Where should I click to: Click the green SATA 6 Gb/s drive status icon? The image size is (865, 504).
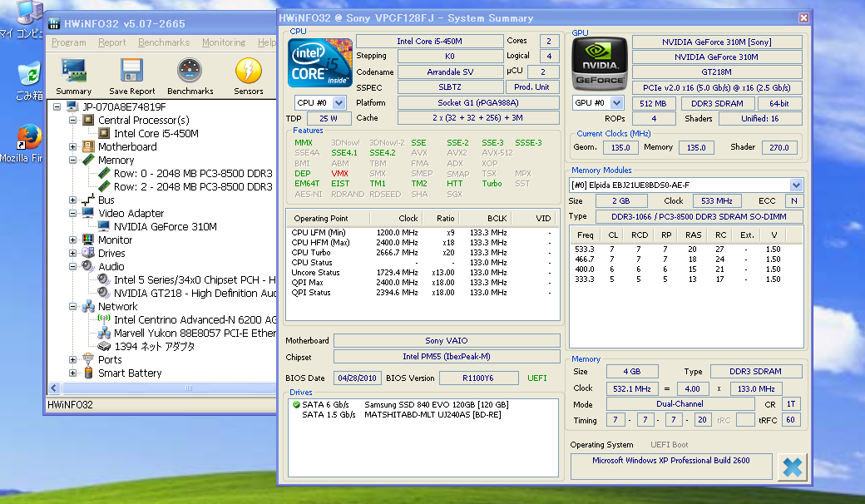[296, 405]
